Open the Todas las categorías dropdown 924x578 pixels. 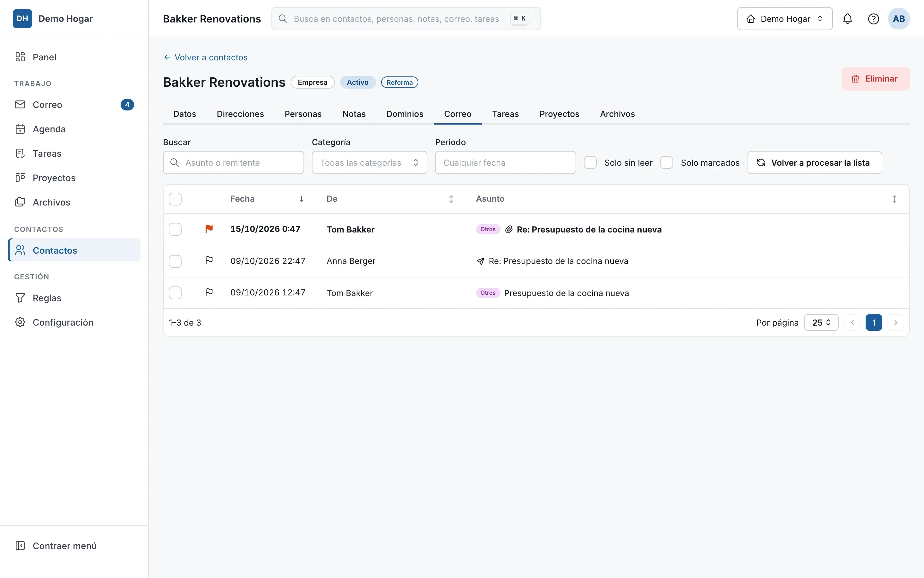369,162
